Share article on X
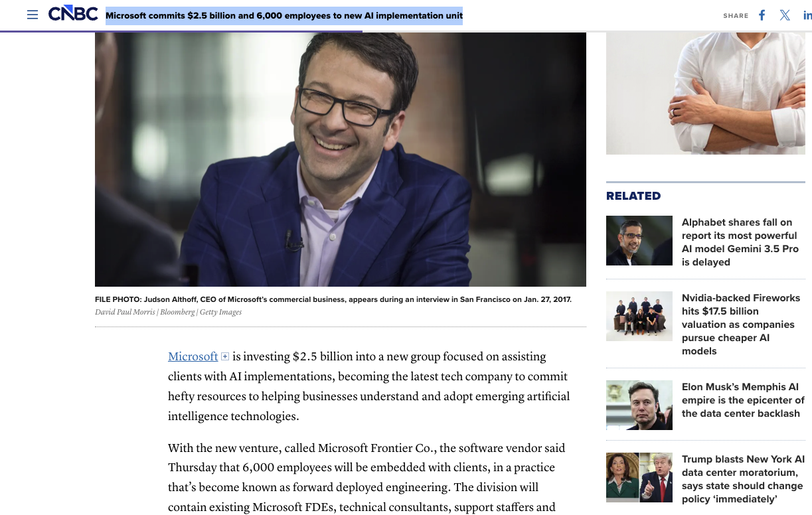The image size is (812, 515). point(785,15)
